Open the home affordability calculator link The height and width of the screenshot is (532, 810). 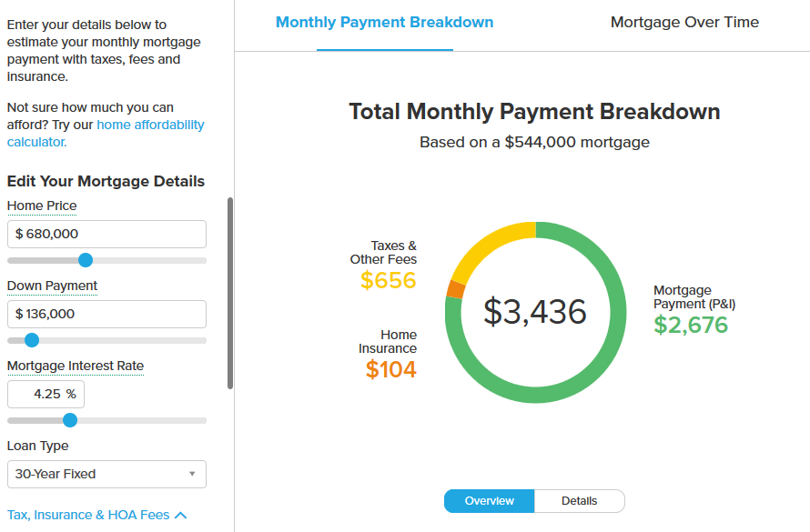click(x=106, y=133)
